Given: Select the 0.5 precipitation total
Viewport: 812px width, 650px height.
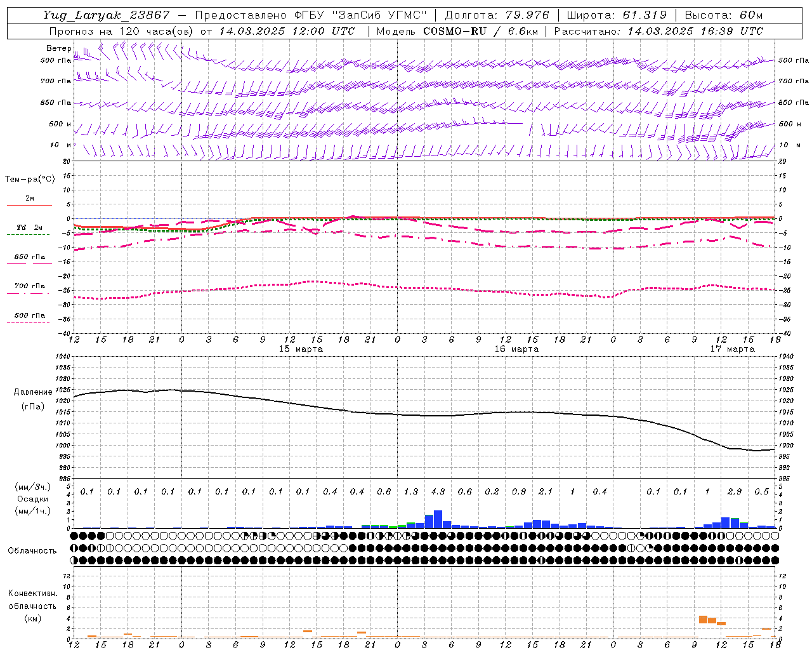Looking at the screenshot, I should click(x=761, y=492).
